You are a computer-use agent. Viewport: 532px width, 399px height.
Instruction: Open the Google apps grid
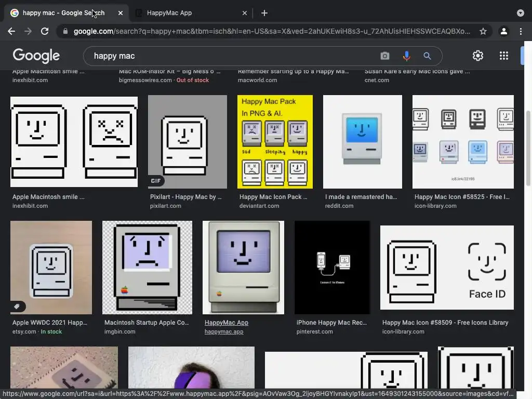504,56
